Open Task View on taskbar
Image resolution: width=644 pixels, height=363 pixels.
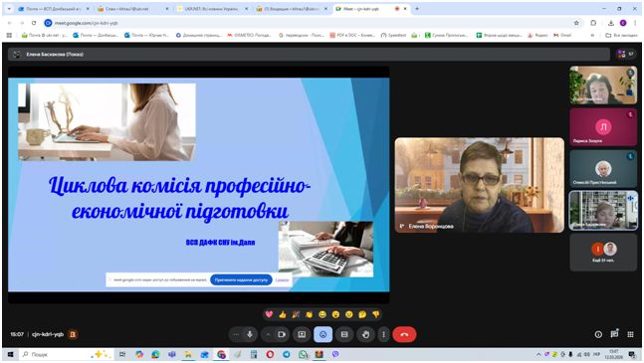pyautogui.click(x=122, y=354)
